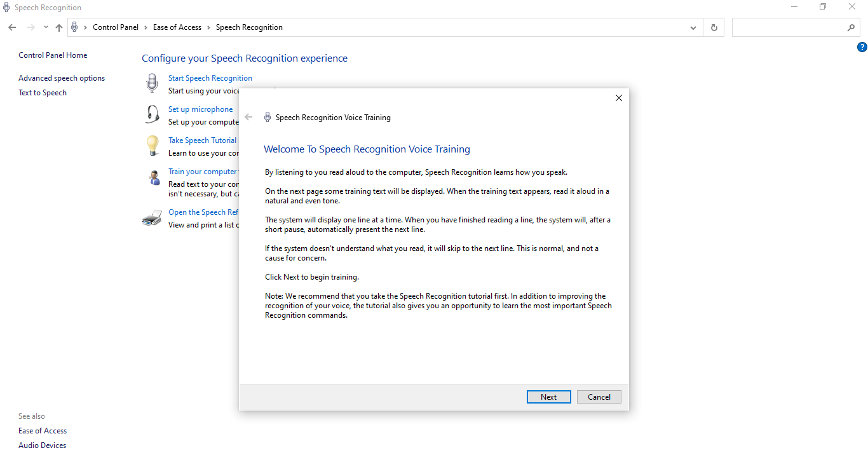Click Control Panel in the breadcrumb
The height and width of the screenshot is (462, 868).
(116, 27)
